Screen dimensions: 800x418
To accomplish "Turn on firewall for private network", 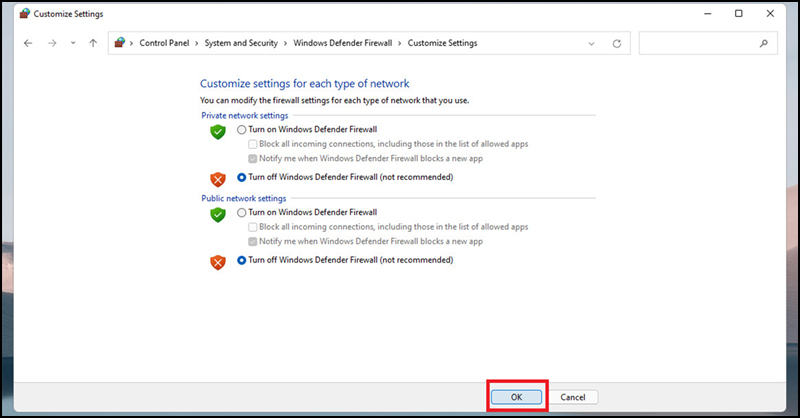I will [x=241, y=130].
